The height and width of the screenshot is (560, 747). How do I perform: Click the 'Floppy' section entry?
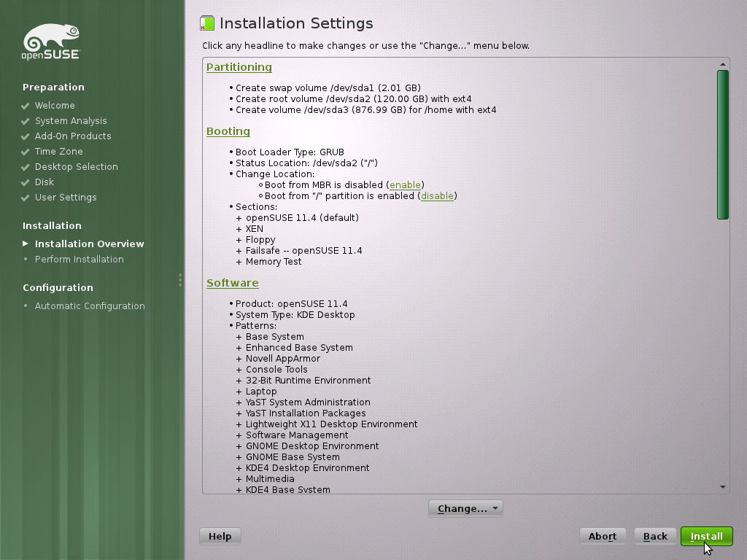260,240
